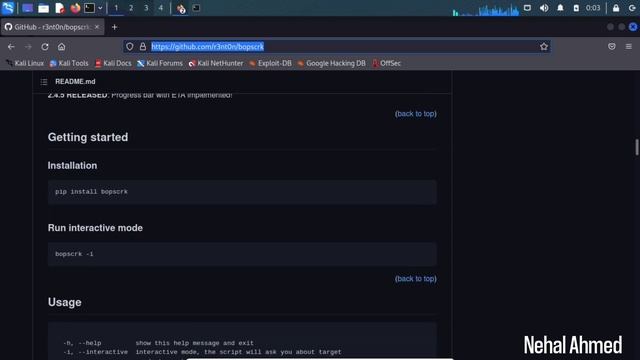Open the Kali Forums bookmark
Image resolution: width=640 pixels, height=360 pixels.
coord(160,63)
